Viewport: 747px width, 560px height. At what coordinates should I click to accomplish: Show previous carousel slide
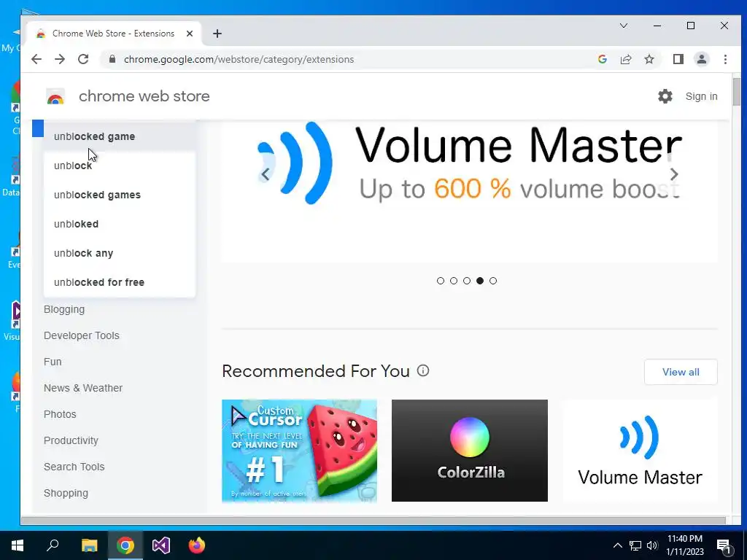click(266, 174)
